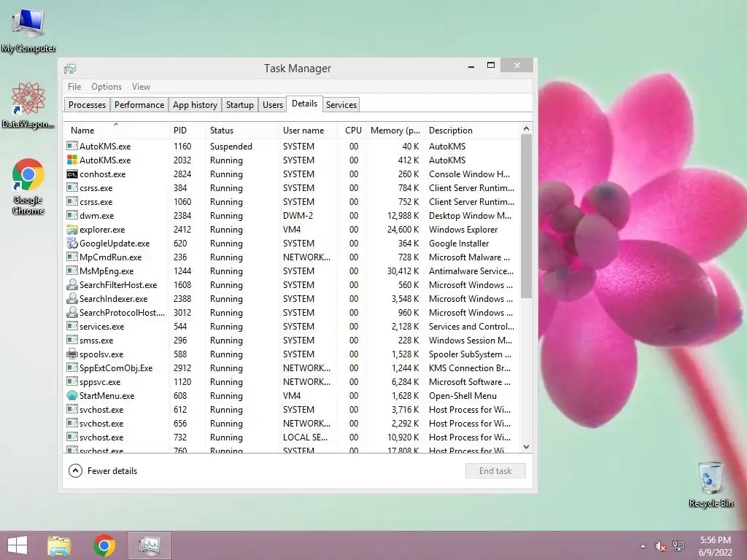This screenshot has width=747, height=560.
Task: Open the My Computer desktop icon
Action: (28, 31)
